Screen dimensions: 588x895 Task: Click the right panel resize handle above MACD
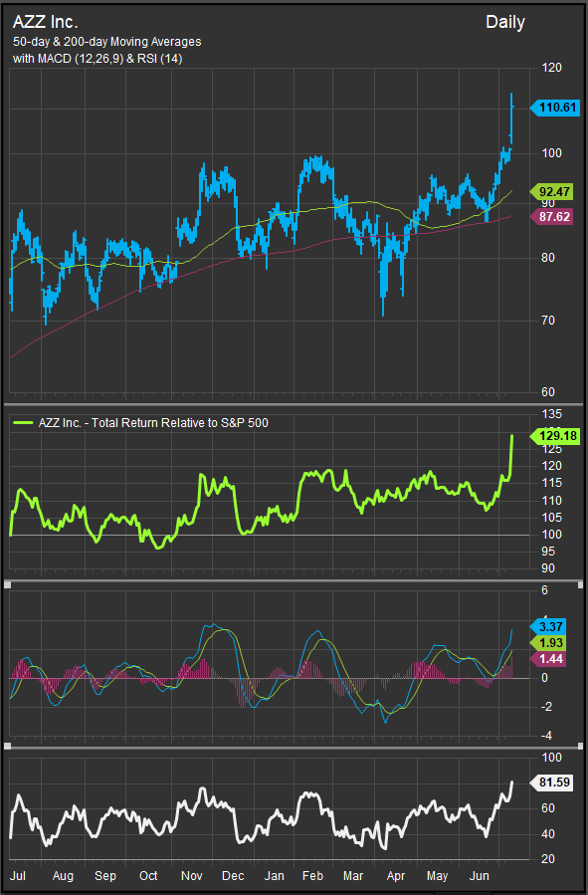click(581, 584)
